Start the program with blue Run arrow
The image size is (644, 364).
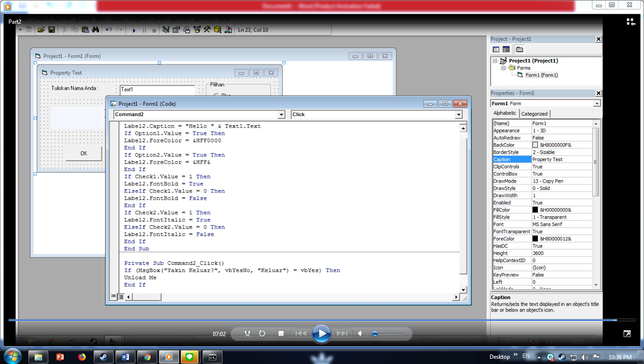pos(134,30)
